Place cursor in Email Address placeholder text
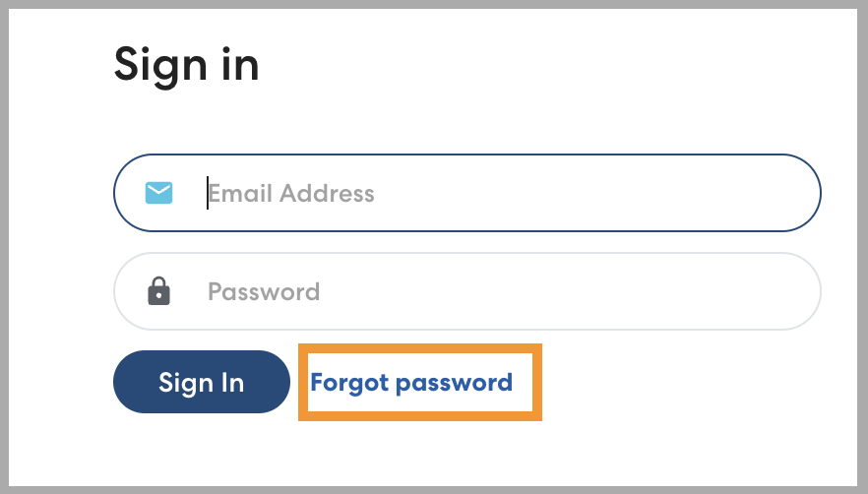Viewport: 868px width, 494px height. coord(291,193)
